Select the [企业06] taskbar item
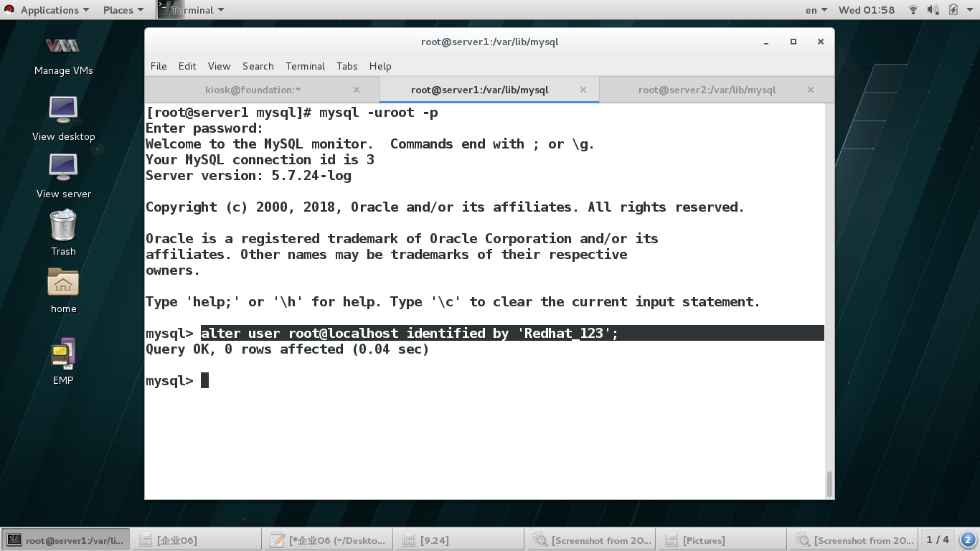This screenshot has height=551, width=980. (197, 540)
